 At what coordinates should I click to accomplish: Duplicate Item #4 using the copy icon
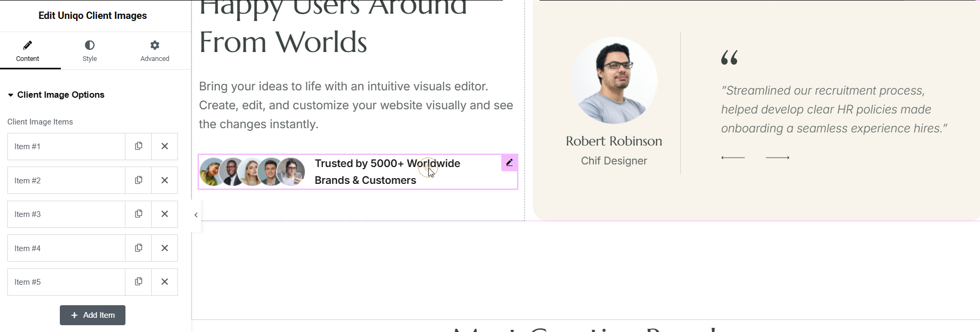(139, 248)
